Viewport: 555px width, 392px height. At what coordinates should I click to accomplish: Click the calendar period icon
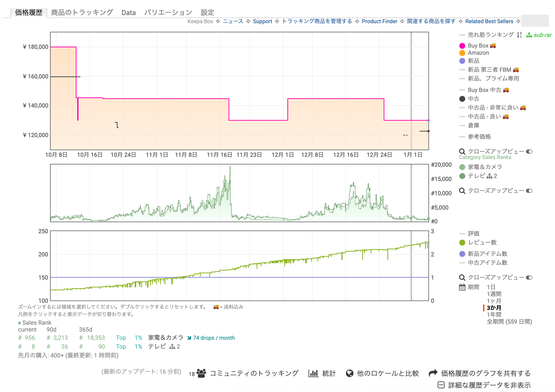click(462, 287)
